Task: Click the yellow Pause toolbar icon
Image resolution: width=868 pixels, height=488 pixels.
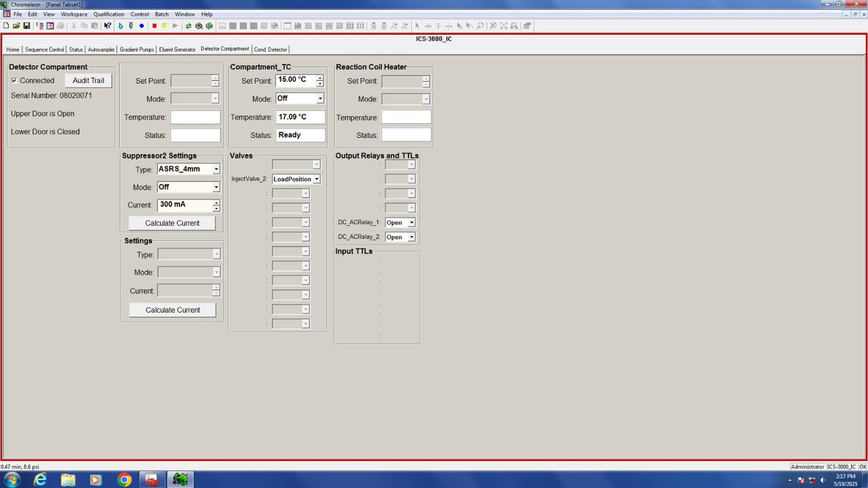Action: pyautogui.click(x=165, y=26)
